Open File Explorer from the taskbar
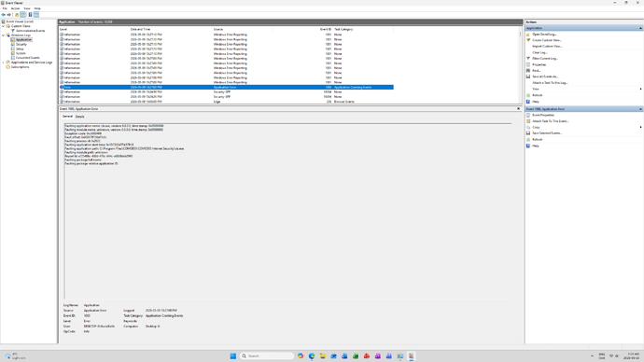 [323, 355]
